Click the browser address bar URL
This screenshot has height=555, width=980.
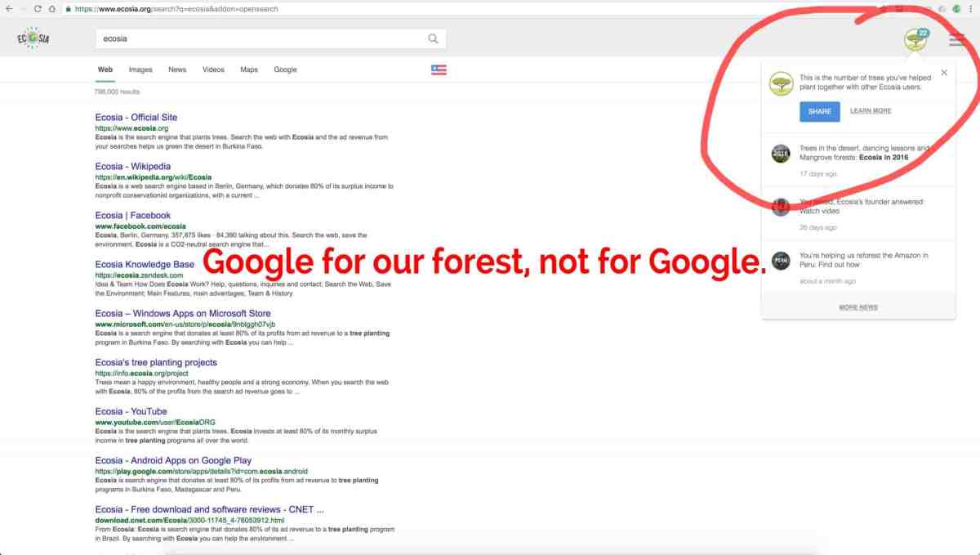176,9
